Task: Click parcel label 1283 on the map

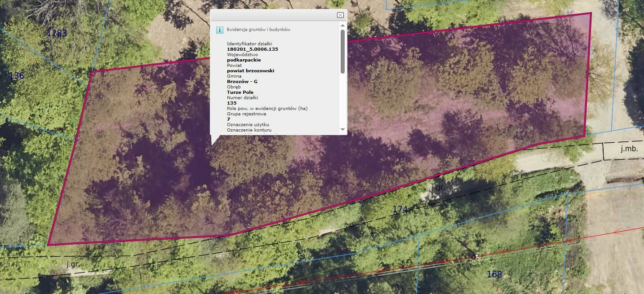Action: 57,33
